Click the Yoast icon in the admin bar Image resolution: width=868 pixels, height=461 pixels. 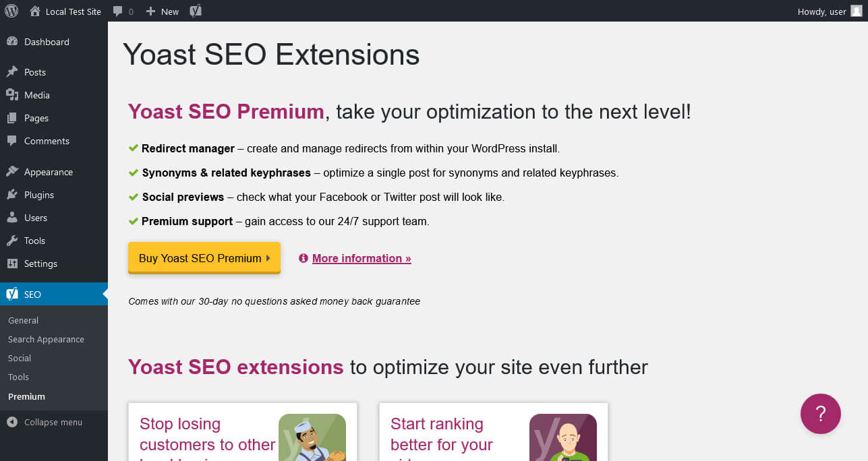point(196,11)
